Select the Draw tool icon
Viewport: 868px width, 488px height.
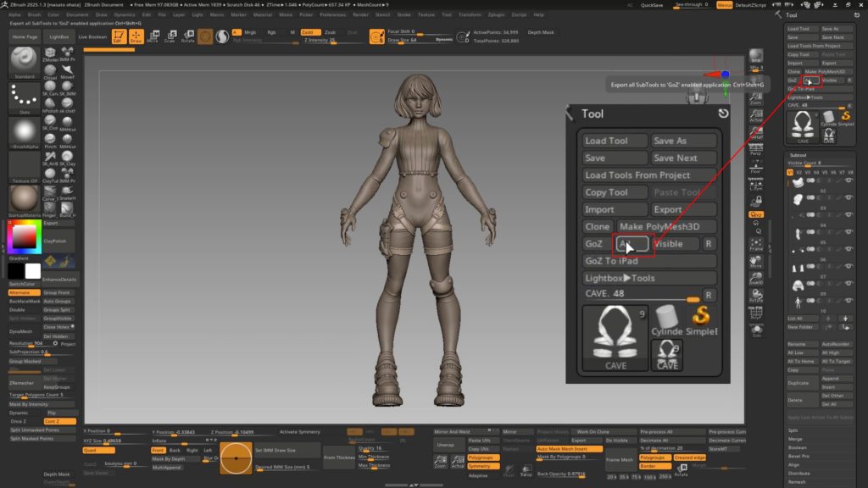coord(136,36)
